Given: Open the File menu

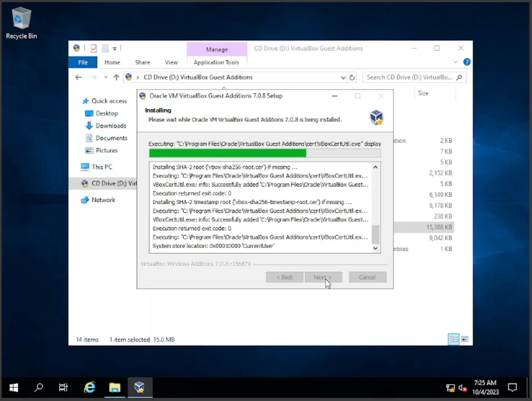Looking at the screenshot, I should pos(82,62).
